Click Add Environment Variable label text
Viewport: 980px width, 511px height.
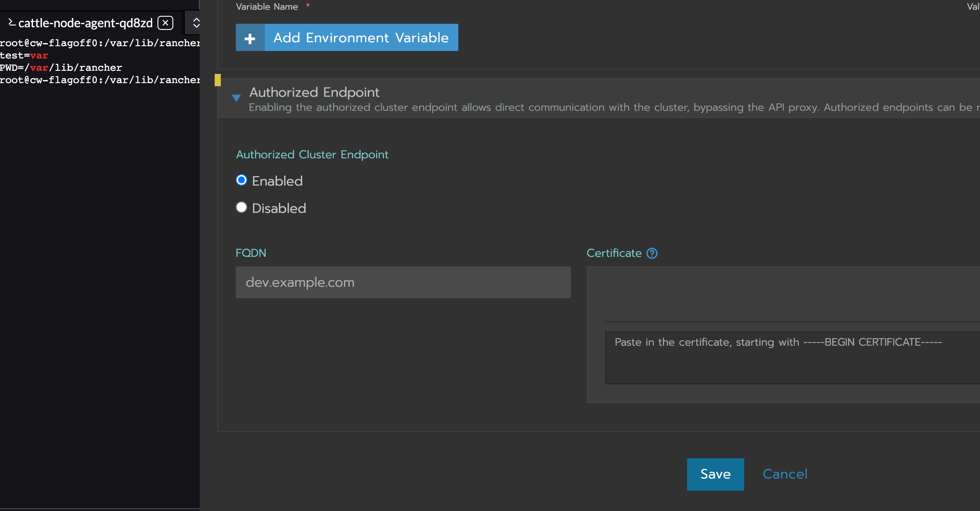coord(361,38)
